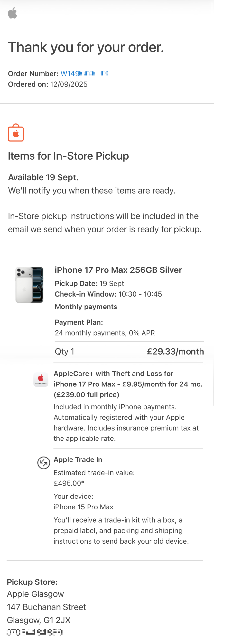The height and width of the screenshot is (644, 233).
Task: Open the blue order number link
Action: click(84, 74)
